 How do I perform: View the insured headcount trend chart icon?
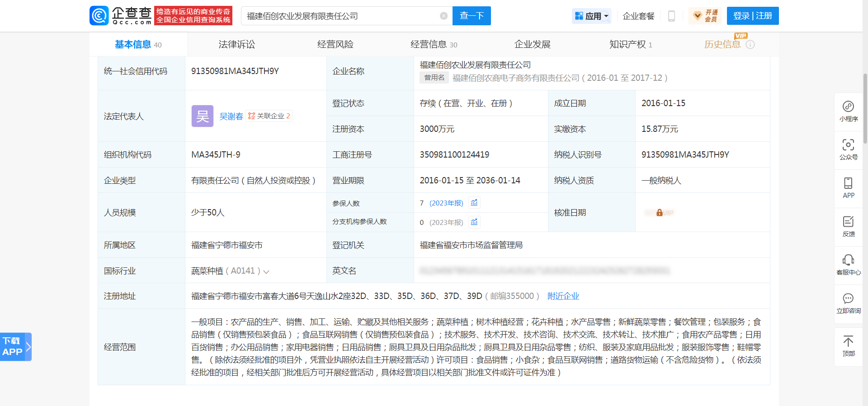[474, 203]
